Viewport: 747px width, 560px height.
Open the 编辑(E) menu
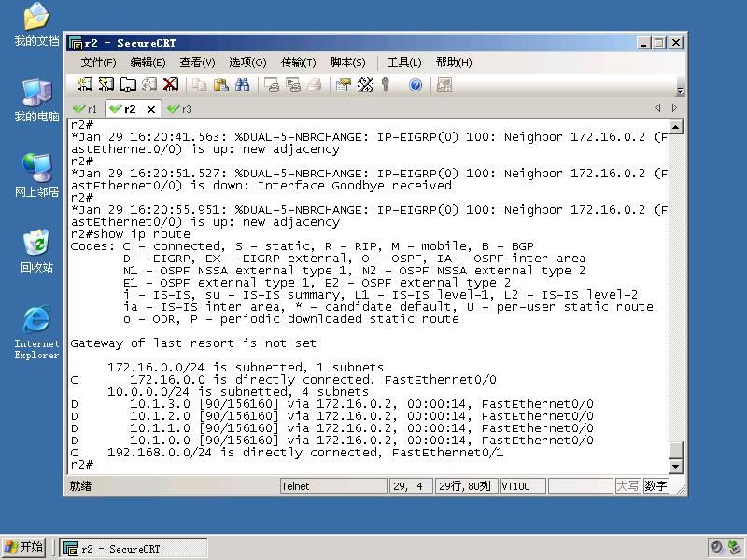pos(148,63)
